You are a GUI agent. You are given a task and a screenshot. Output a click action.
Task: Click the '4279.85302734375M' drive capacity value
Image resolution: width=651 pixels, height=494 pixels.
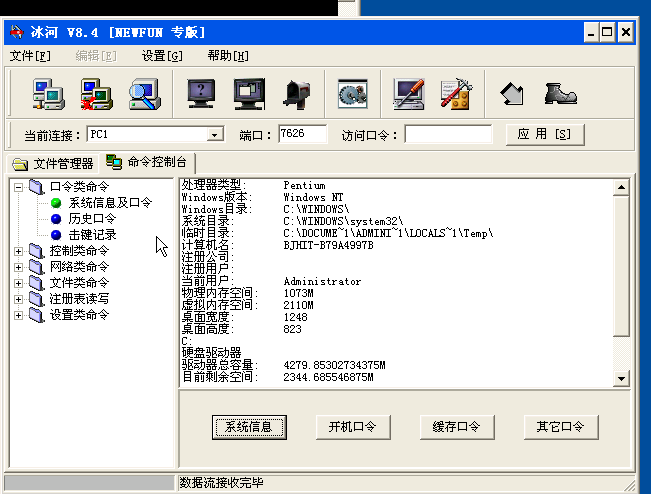(335, 365)
